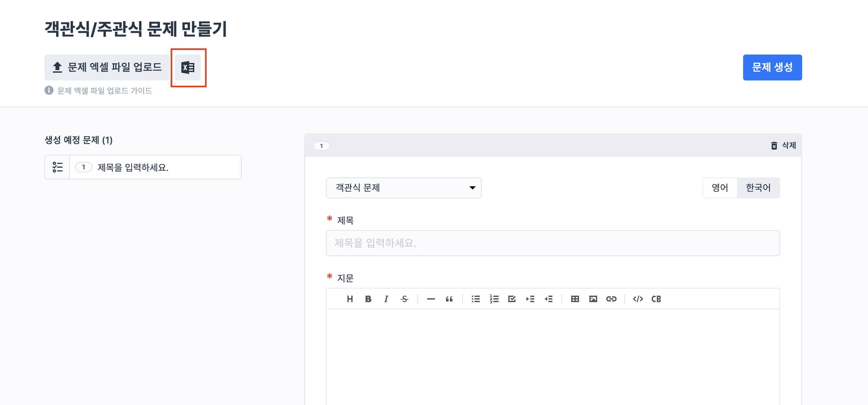Insert a blockquote in the editor
This screenshot has width=868, height=405.
(449, 299)
